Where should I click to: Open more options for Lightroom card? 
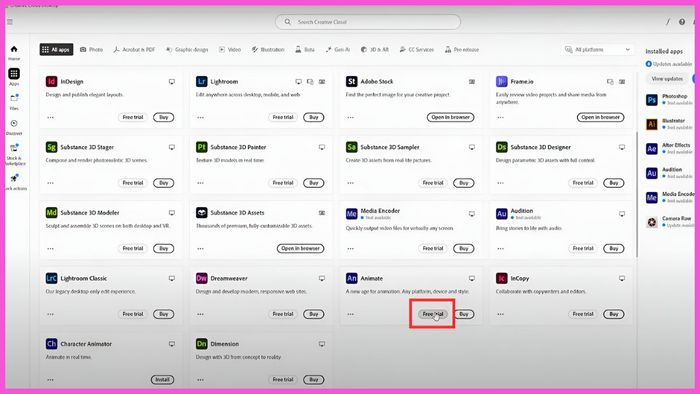(200, 117)
